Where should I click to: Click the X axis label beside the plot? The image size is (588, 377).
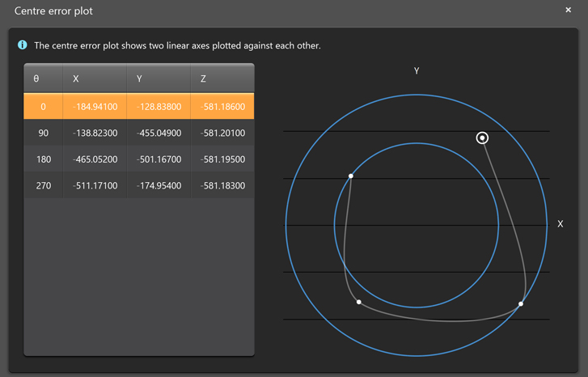[x=561, y=224]
